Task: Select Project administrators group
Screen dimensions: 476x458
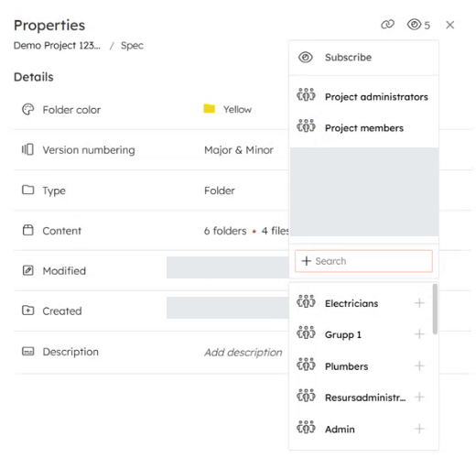Action: pos(363,97)
